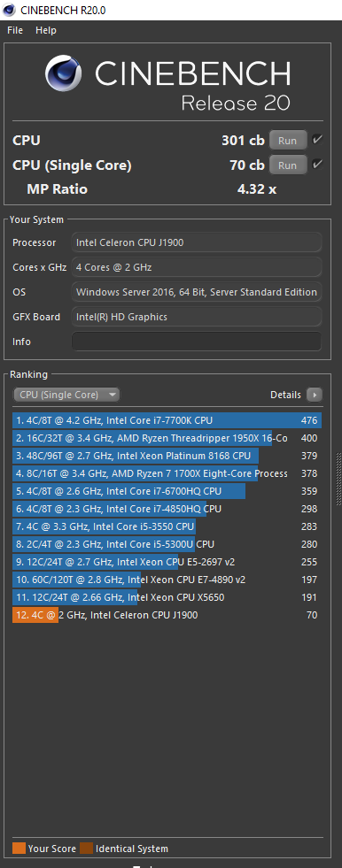This screenshot has height=868, width=342.
Task: Click the Processor field Intel Celeron CPU J1900
Action: [x=197, y=242]
